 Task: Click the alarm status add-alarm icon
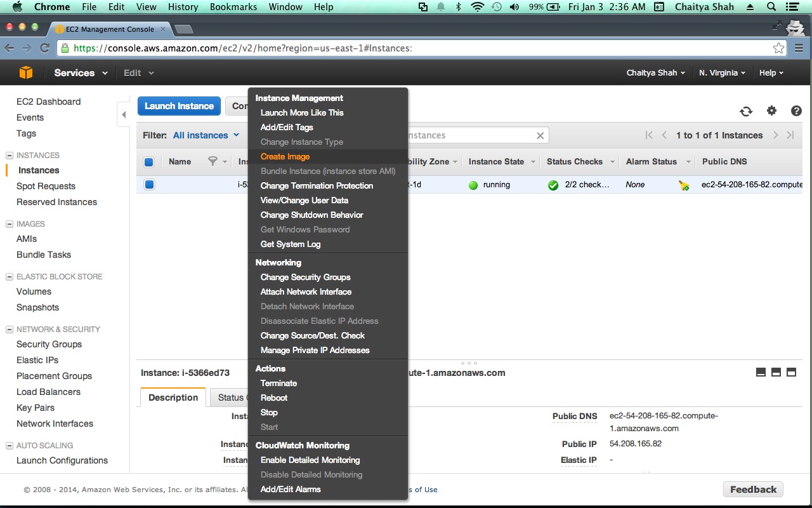[683, 185]
